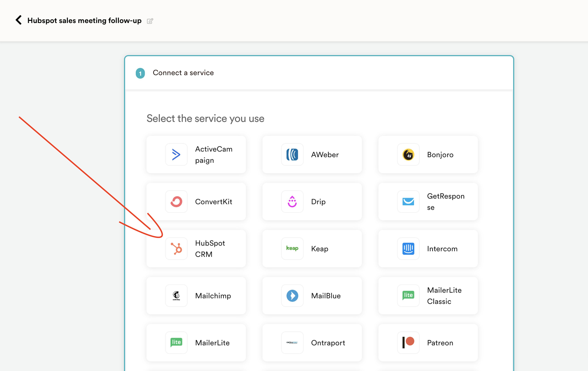Choose ConvertKit as the service
This screenshot has width=588, height=371.
213,202
